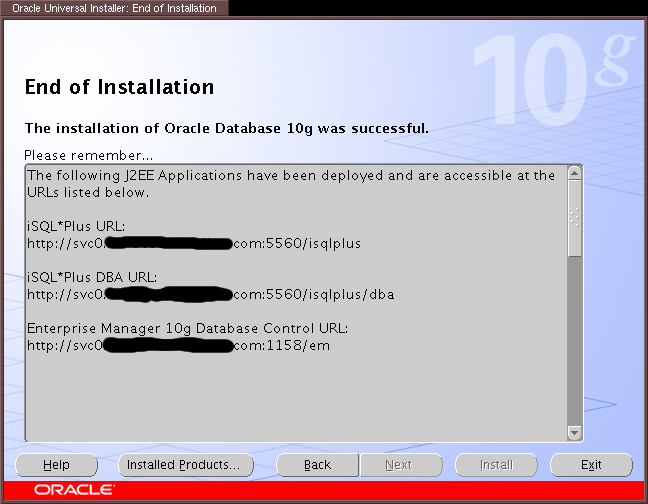Image resolution: width=648 pixels, height=504 pixels.
Task: Go back with the Back button
Action: [x=317, y=465]
